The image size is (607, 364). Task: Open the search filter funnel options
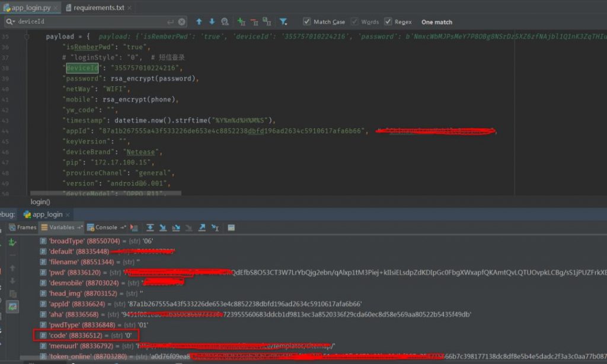click(x=283, y=22)
